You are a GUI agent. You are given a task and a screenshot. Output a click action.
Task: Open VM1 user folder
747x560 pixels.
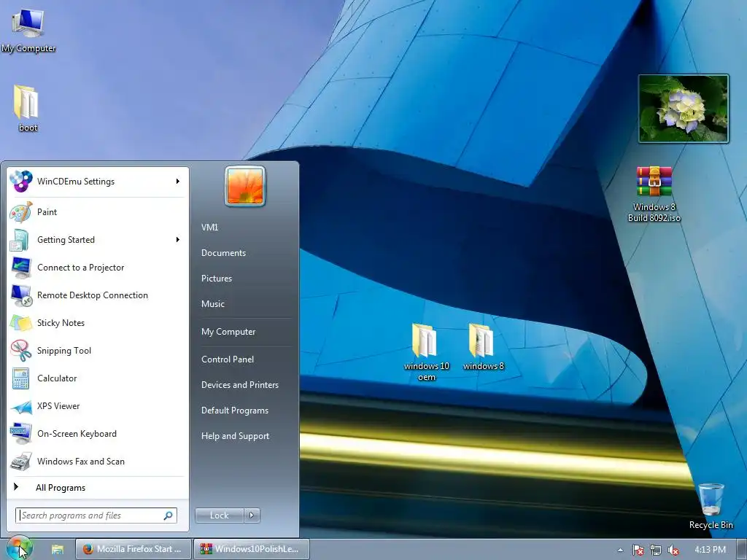[209, 227]
